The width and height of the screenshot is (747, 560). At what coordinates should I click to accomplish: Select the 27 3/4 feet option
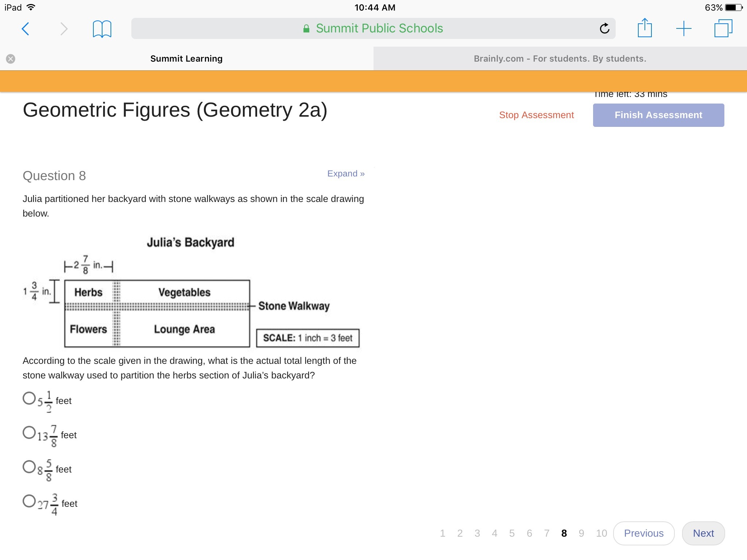29,501
